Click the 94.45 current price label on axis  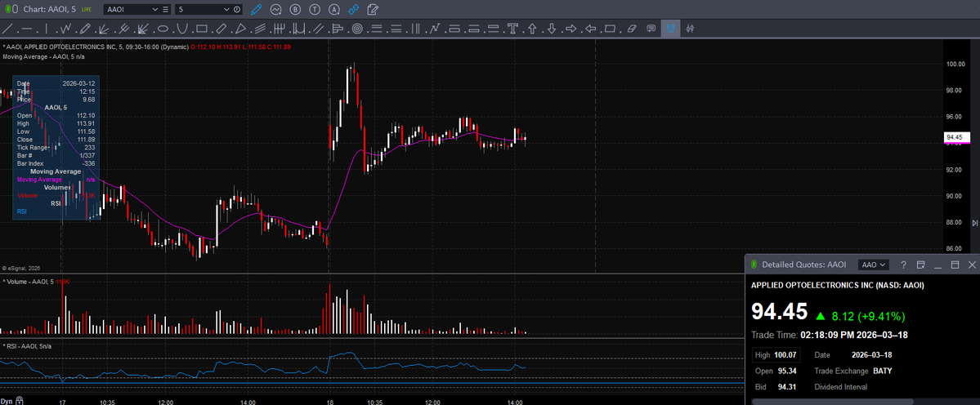point(957,137)
